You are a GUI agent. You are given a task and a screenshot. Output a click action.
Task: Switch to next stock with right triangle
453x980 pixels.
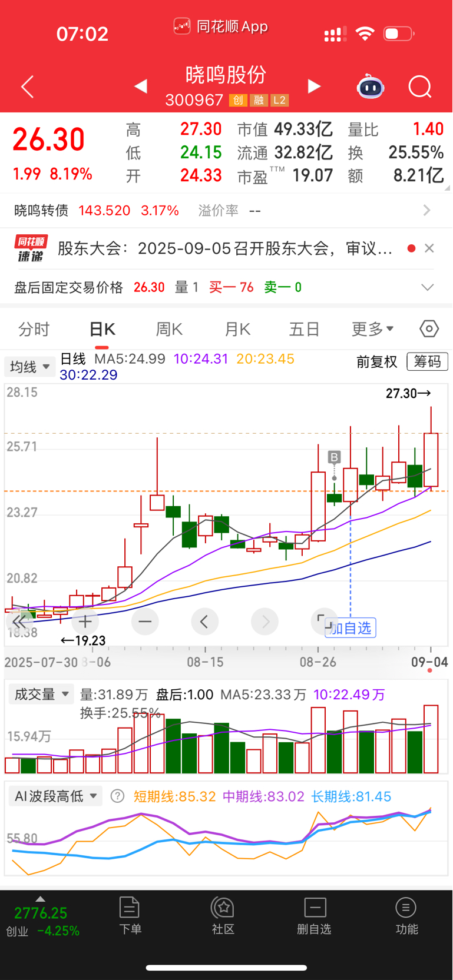coord(315,87)
